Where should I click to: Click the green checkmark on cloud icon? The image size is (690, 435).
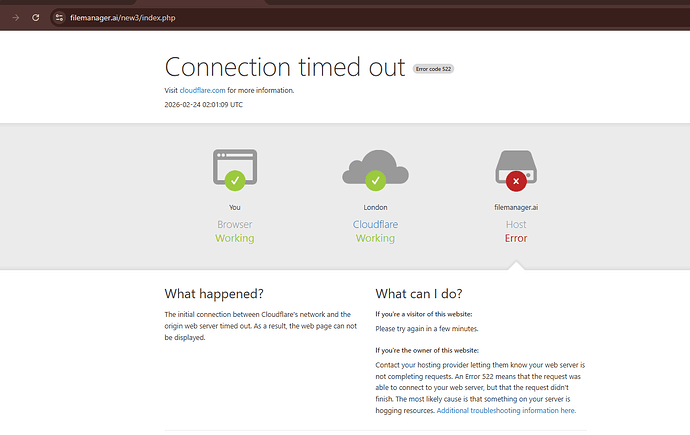click(x=376, y=181)
